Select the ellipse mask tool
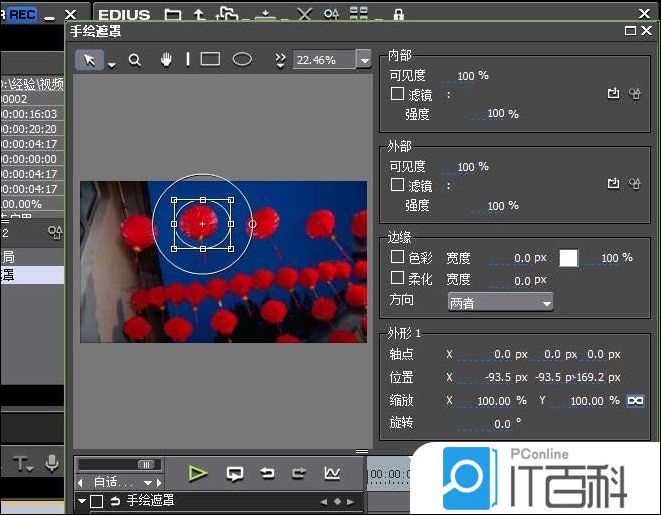The height and width of the screenshot is (515, 661). click(242, 60)
